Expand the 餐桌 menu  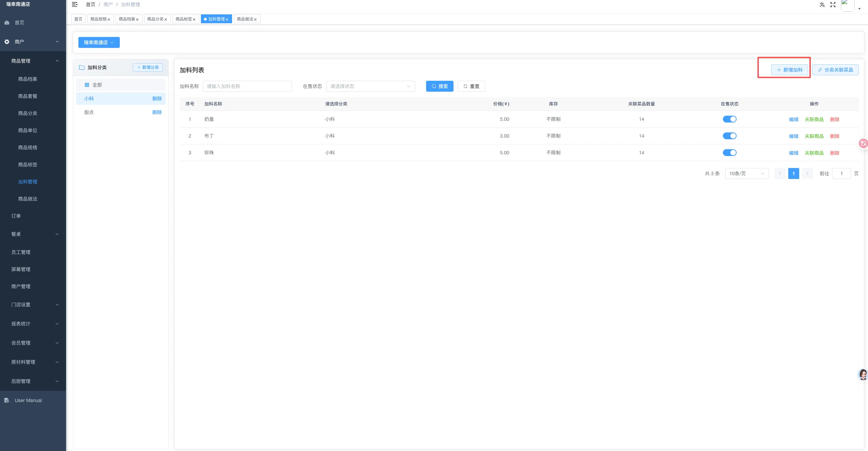33,234
